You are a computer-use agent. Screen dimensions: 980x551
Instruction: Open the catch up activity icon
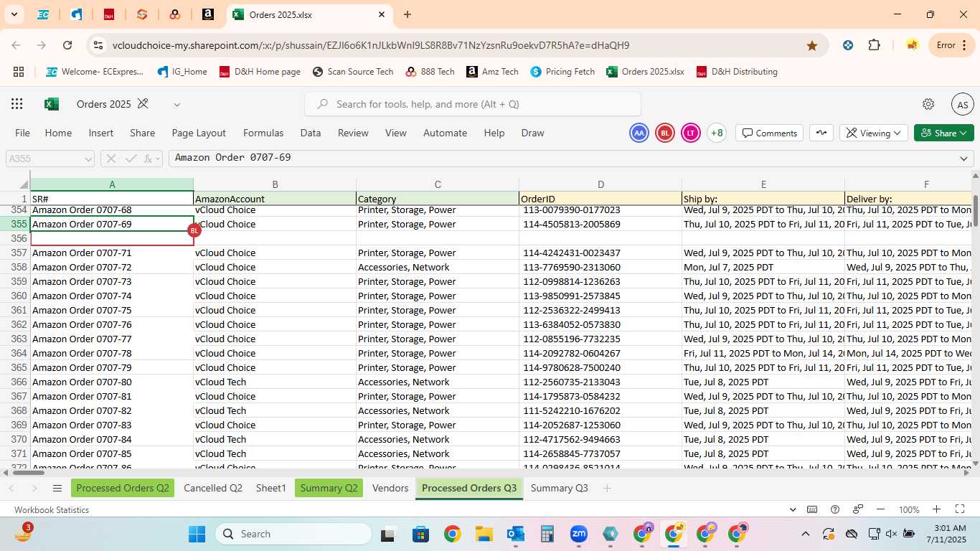(821, 133)
